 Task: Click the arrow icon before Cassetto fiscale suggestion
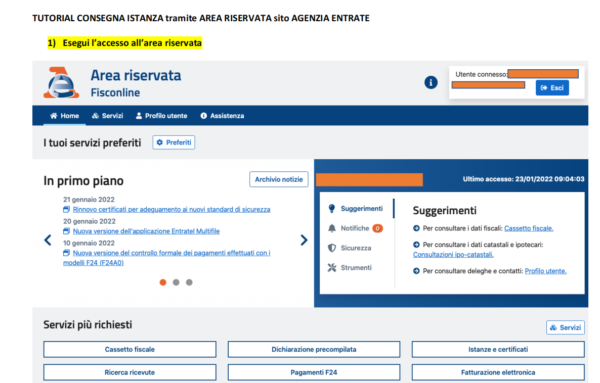tap(416, 228)
